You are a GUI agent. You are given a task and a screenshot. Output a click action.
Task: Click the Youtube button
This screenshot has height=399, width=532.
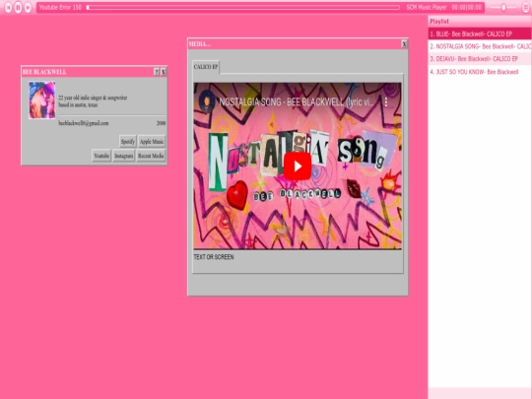coord(101,156)
